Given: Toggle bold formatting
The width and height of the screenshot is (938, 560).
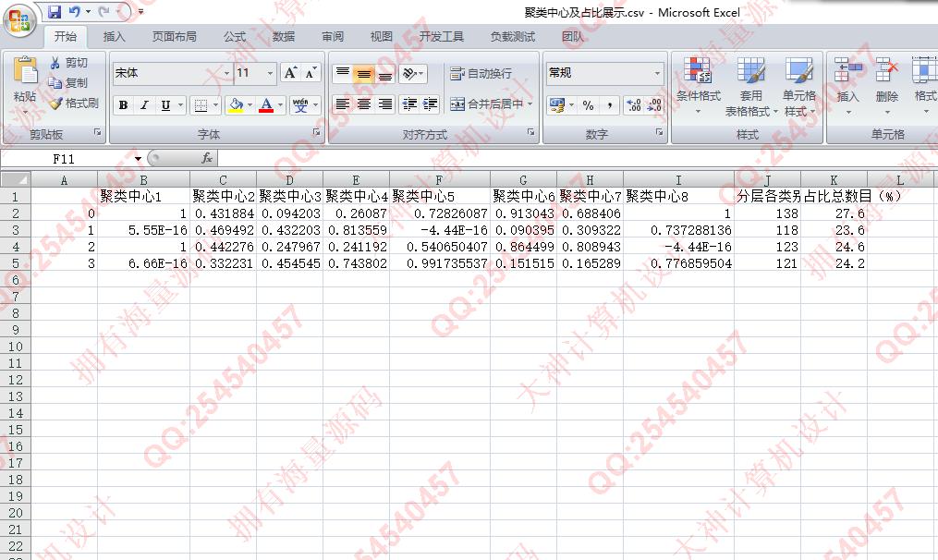Looking at the screenshot, I should point(123,105).
